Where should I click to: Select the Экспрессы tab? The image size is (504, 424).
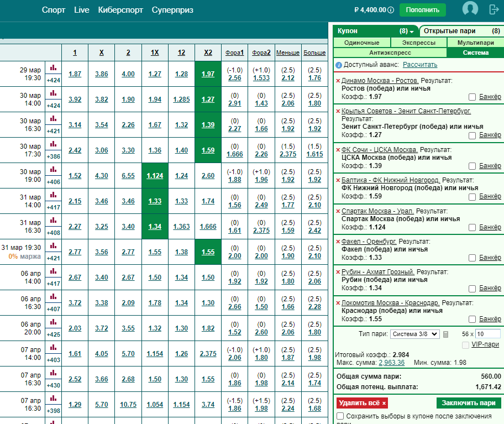click(x=419, y=43)
